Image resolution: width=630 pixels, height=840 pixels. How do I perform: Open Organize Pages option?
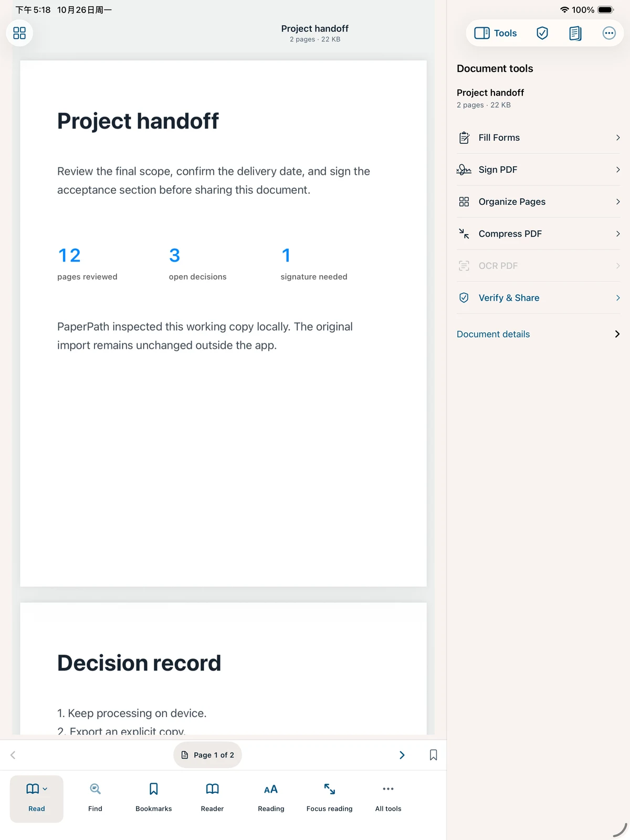538,202
